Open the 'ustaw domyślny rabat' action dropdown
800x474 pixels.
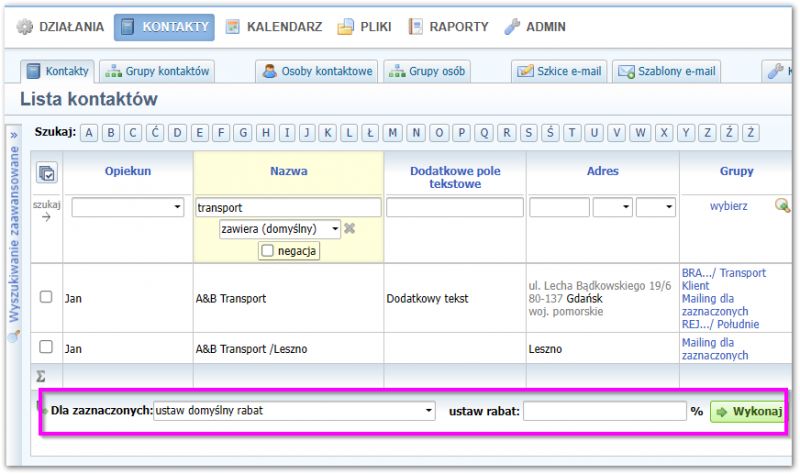(x=295, y=411)
